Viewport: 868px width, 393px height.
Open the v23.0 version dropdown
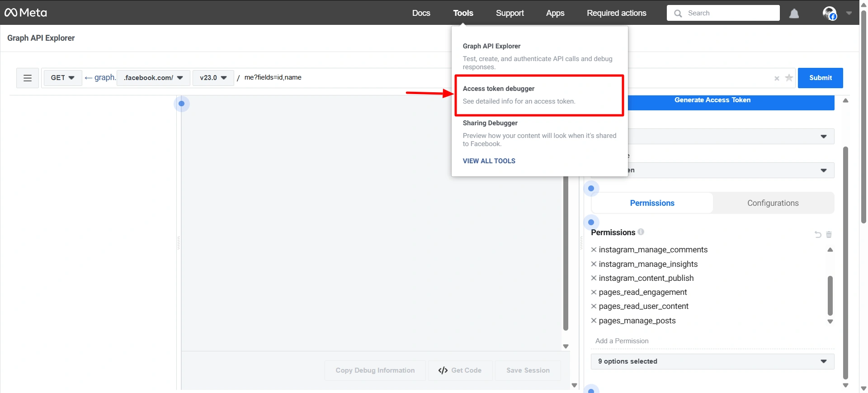(213, 78)
